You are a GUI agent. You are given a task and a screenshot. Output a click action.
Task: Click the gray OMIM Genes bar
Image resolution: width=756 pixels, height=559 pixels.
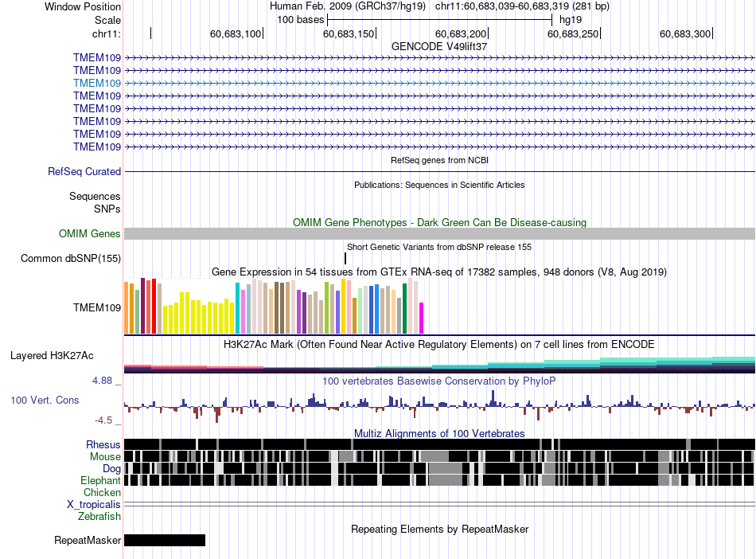[x=440, y=233]
